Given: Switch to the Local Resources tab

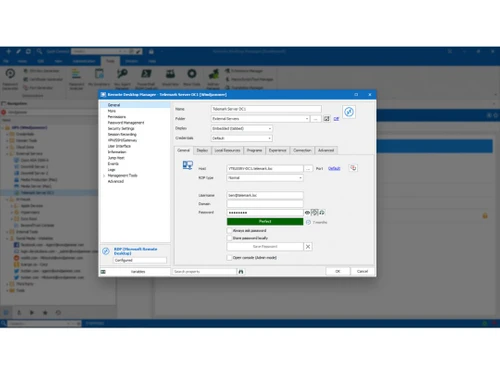Looking at the screenshot, I should (x=227, y=150).
